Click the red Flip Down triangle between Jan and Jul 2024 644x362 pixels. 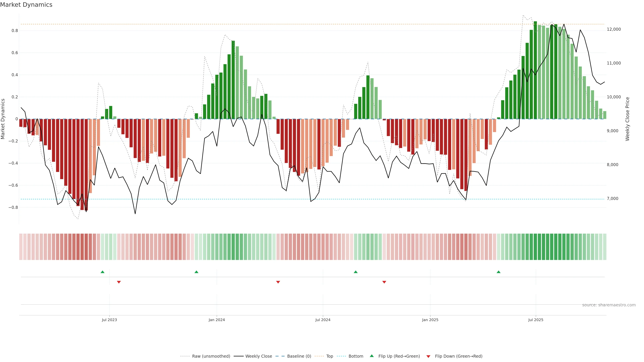(x=278, y=282)
